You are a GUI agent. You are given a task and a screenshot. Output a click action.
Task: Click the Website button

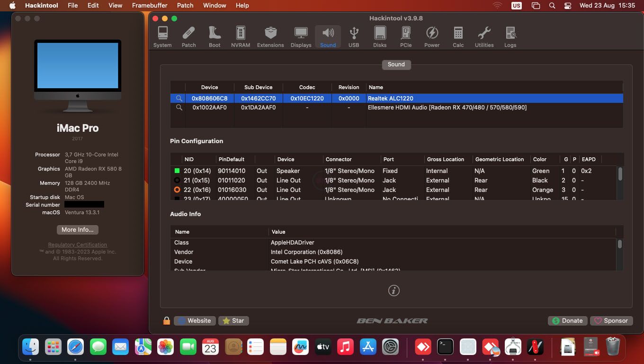pyautogui.click(x=195, y=321)
